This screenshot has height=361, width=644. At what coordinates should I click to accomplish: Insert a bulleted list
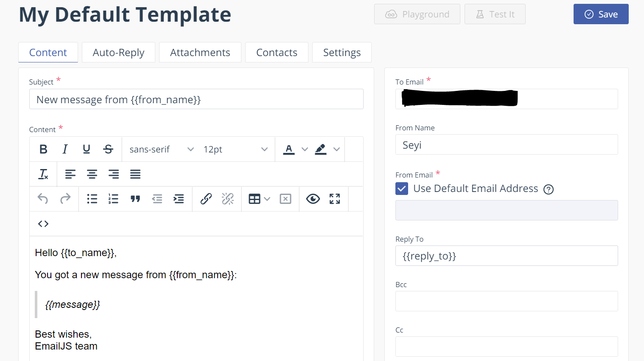click(x=92, y=198)
